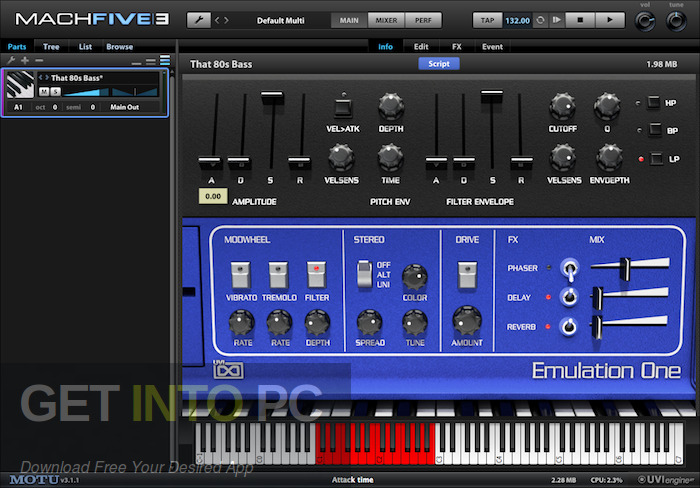Click the stereo COLOR knob
This screenshot has height=488, width=700.
pyautogui.click(x=415, y=277)
